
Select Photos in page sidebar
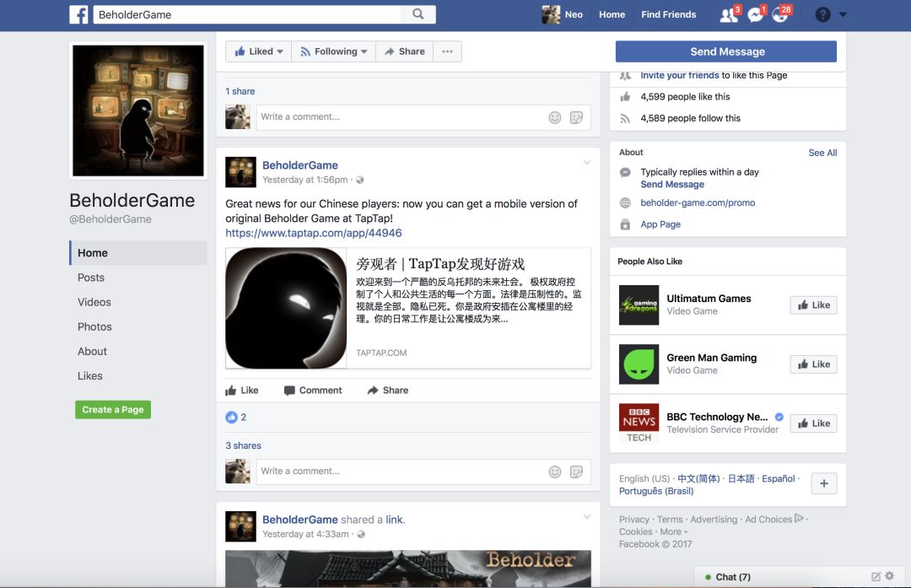(94, 326)
